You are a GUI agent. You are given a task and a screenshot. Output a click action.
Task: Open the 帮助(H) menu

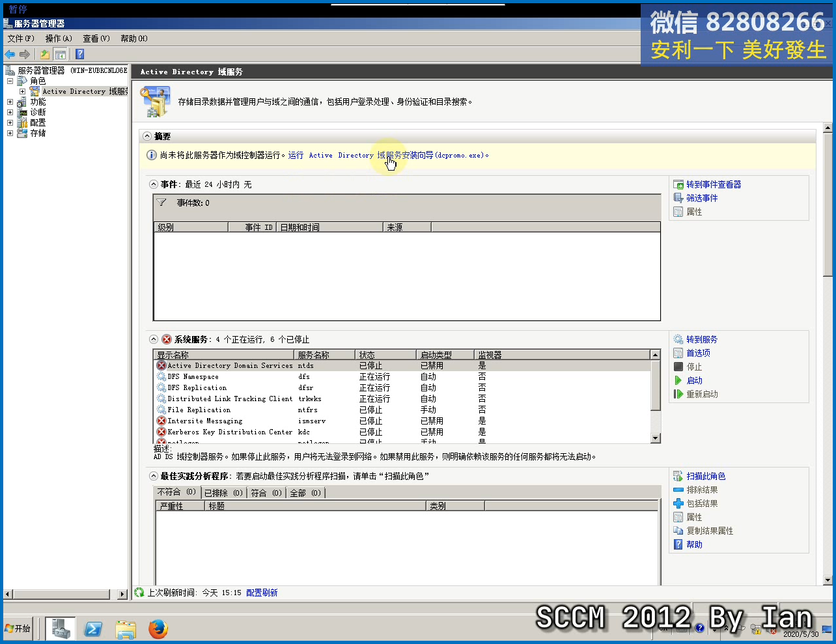pos(134,38)
